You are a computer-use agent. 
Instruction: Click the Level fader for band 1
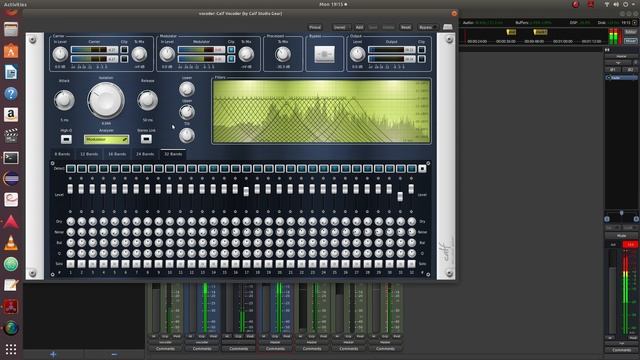(70, 189)
